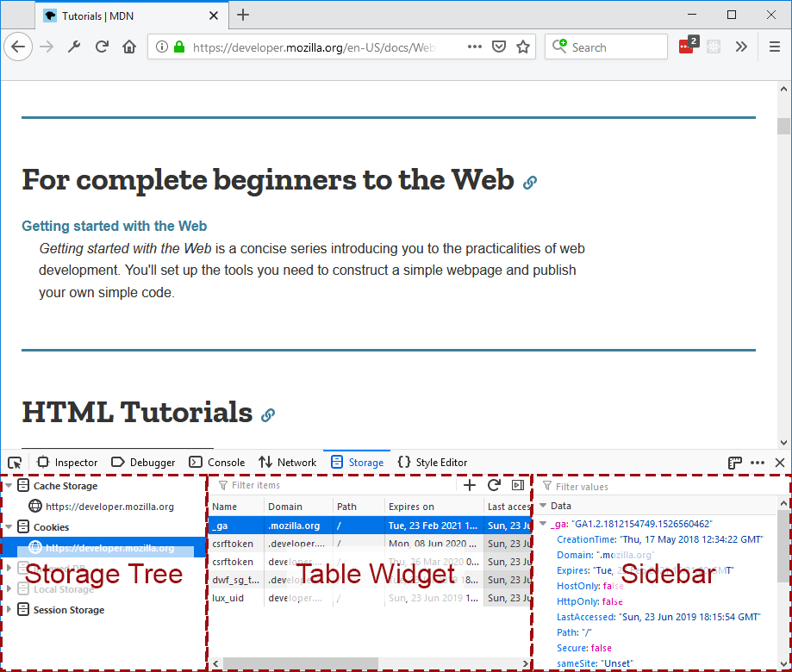The image size is (792, 672).
Task: Toggle responsive design mode icon
Action: pyautogui.click(x=734, y=463)
